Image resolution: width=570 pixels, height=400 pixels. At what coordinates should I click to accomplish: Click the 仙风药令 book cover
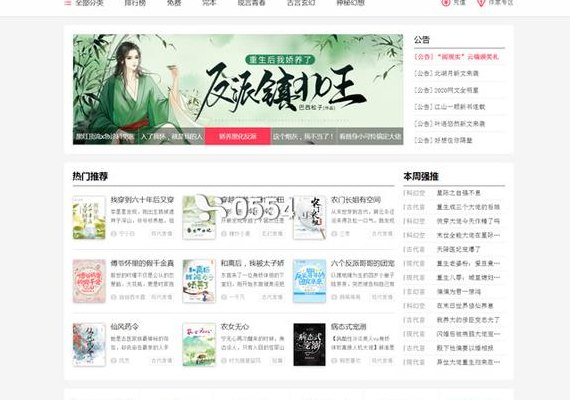(x=89, y=345)
